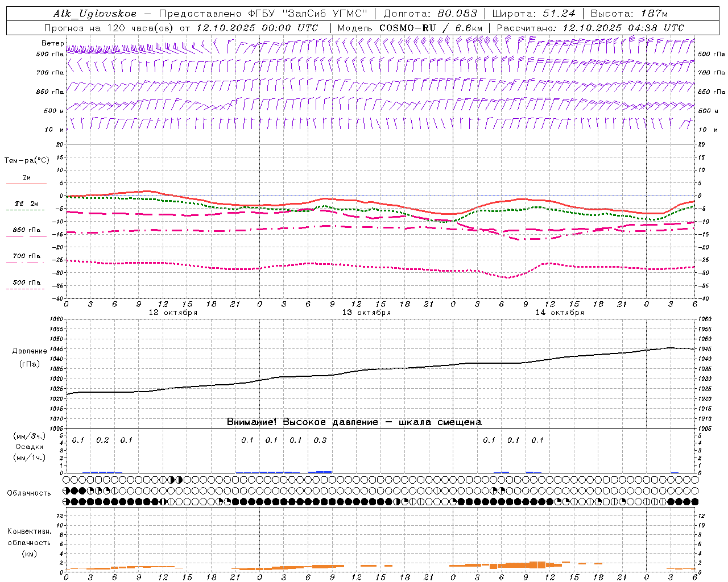The height and width of the screenshot is (582, 728).
Task: Click the Облачность section label
Action: [29, 493]
